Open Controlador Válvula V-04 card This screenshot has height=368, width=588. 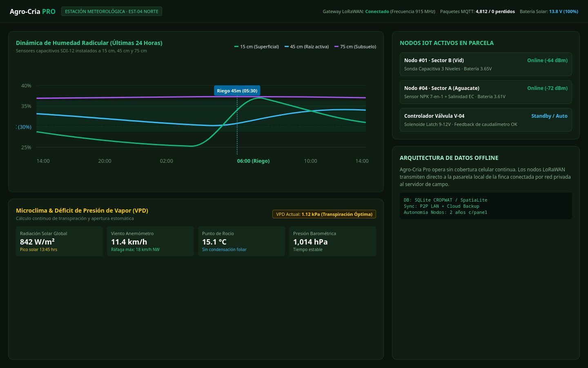click(x=486, y=120)
